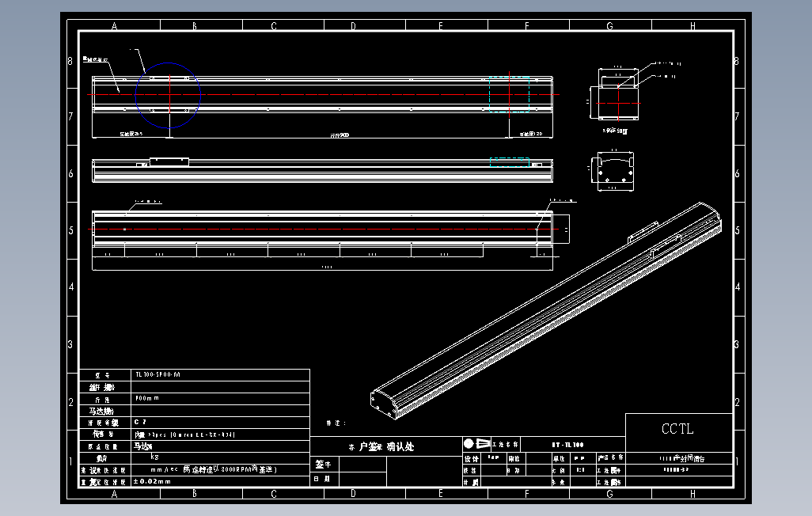Screen dimensions: 812x516
Task: Click the 行程900 dimension text under the top view
Action: [x=340, y=135]
